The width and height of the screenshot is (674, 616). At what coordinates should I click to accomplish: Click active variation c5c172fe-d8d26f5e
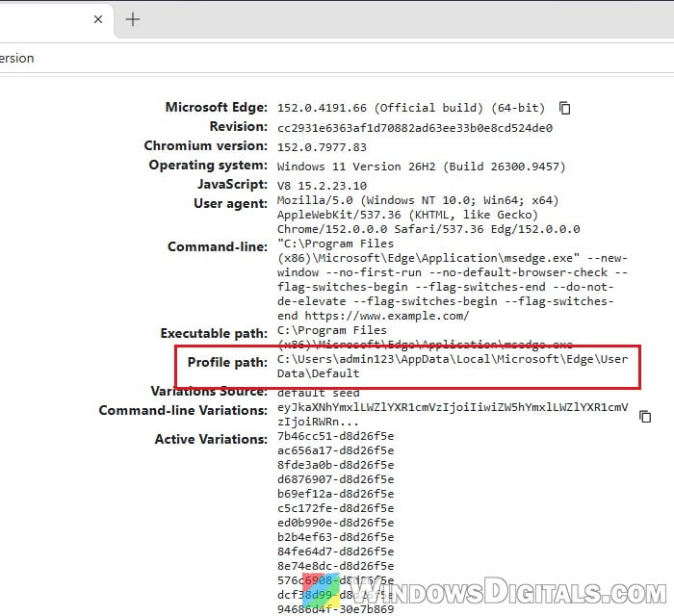click(336, 508)
